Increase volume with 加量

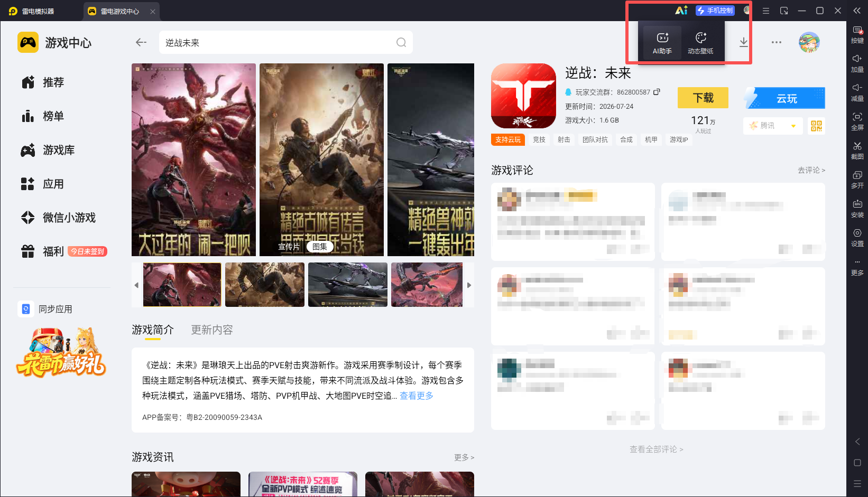click(x=857, y=63)
